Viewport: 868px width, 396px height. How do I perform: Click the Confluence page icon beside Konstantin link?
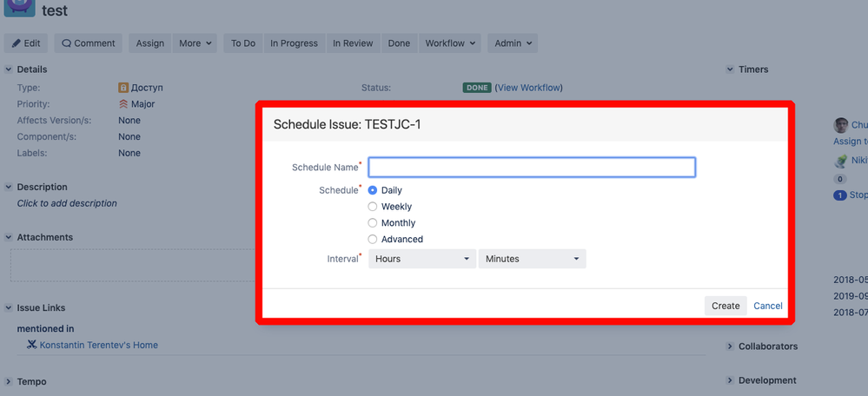[x=32, y=345]
